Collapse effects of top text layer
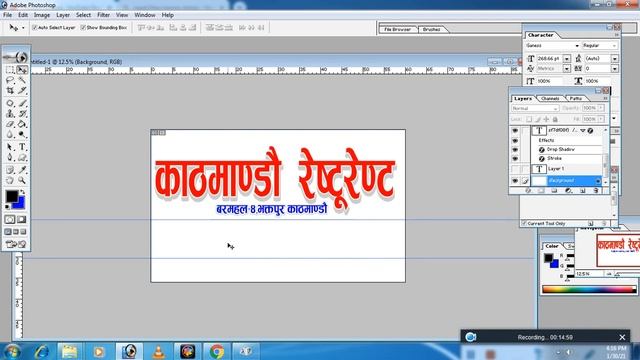The height and width of the screenshot is (360, 640). pos(583,131)
